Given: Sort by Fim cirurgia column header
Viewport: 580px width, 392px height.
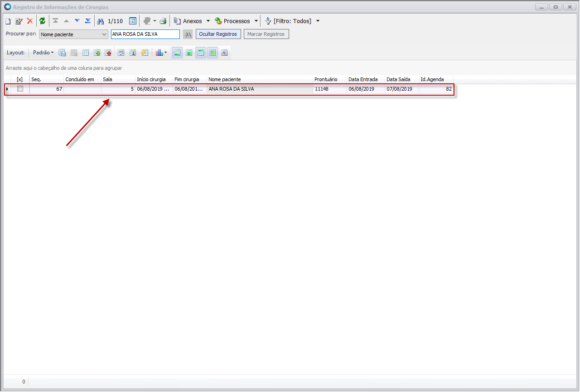Looking at the screenshot, I should pyautogui.click(x=190, y=79).
